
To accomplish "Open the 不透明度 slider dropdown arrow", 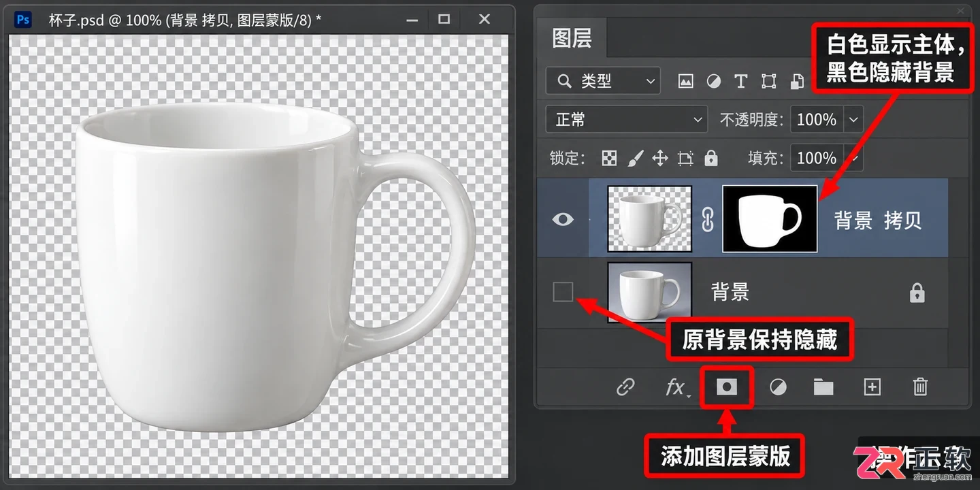I will [853, 120].
